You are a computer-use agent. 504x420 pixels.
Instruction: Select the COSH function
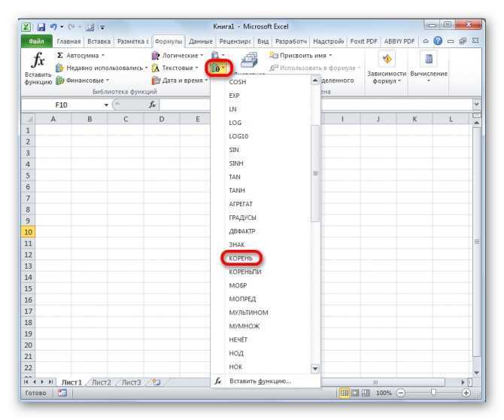click(x=238, y=82)
